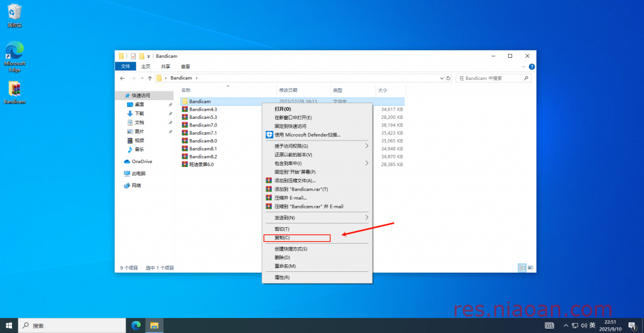The height and width of the screenshot is (333, 644).
Task: Choose 打开(O) in the context menu
Action: [x=317, y=109]
